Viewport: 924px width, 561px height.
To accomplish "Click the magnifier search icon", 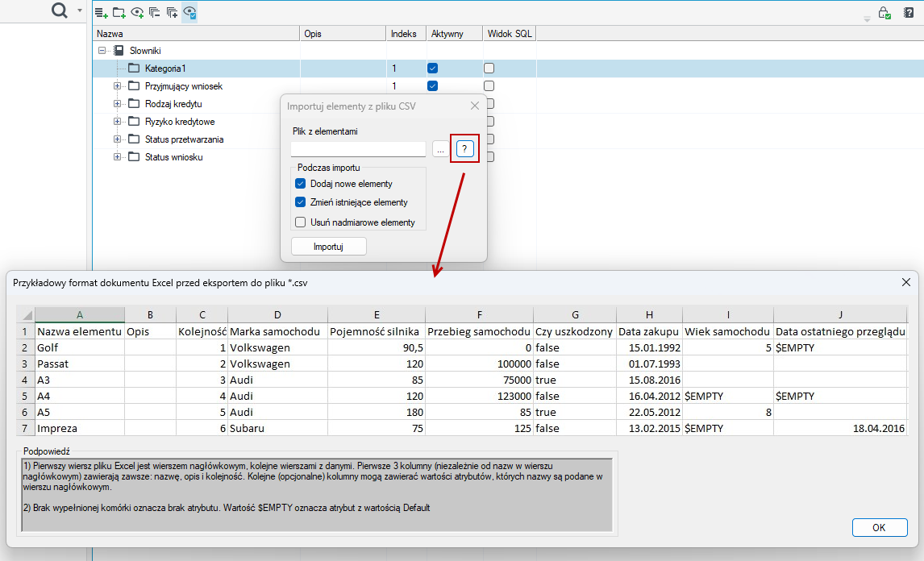I will pos(60,10).
